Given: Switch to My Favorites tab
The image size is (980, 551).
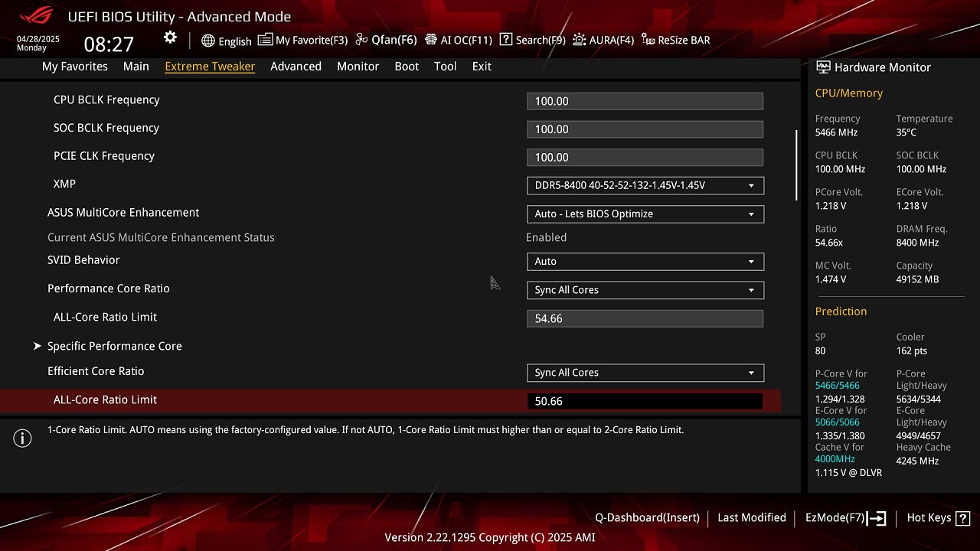Looking at the screenshot, I should (x=75, y=67).
